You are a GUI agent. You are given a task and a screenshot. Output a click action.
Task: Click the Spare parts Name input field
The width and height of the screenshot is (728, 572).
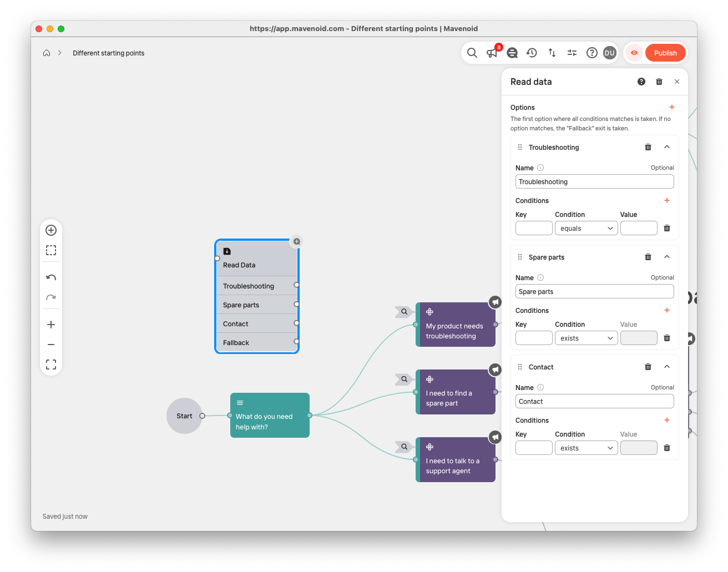594,291
